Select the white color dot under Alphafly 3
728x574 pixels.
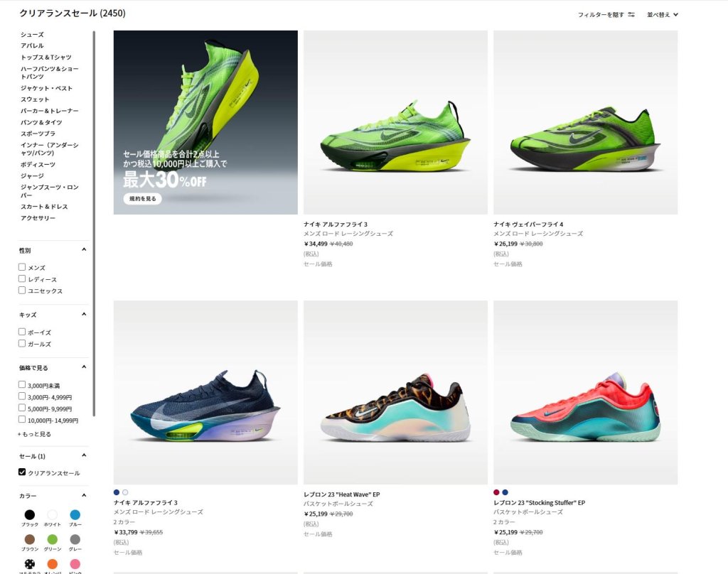point(125,492)
